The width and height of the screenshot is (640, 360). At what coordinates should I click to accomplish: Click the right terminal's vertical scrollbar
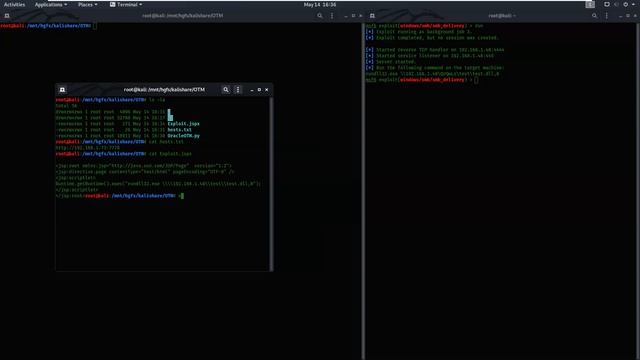[x=638, y=191]
